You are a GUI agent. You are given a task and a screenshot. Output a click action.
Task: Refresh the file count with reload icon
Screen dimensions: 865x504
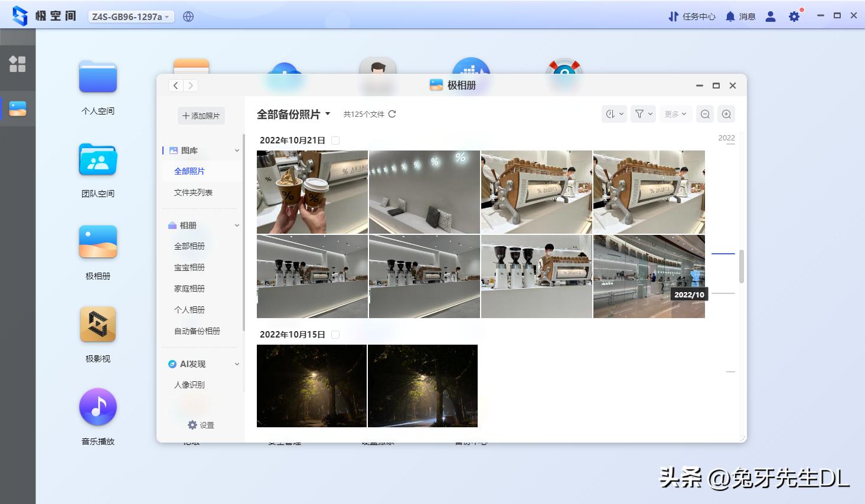(x=392, y=114)
